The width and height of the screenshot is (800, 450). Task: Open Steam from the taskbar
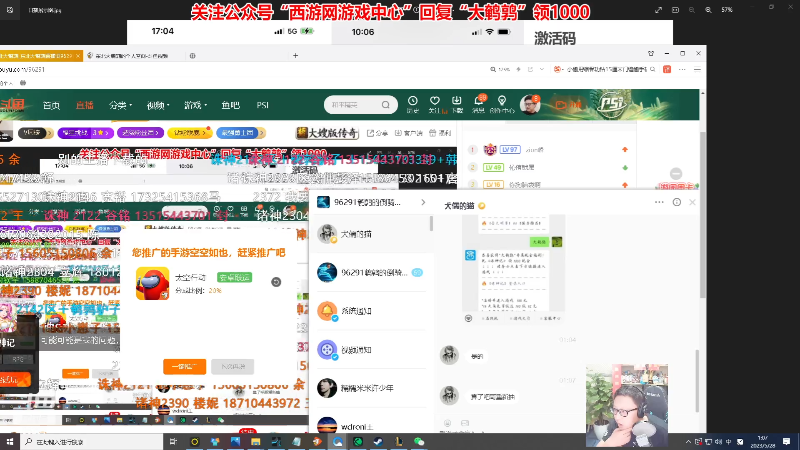coord(378,441)
